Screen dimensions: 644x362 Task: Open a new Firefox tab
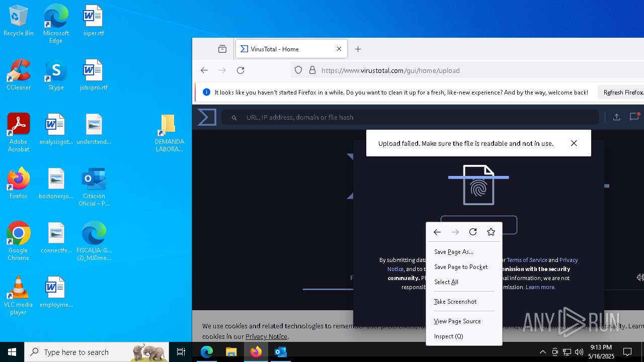[x=358, y=49]
